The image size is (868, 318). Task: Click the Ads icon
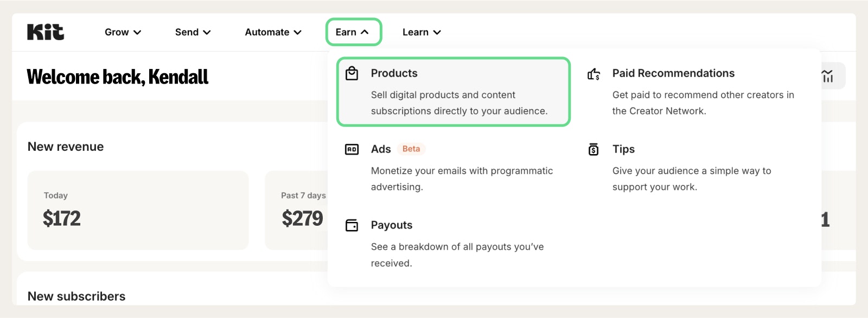352,149
